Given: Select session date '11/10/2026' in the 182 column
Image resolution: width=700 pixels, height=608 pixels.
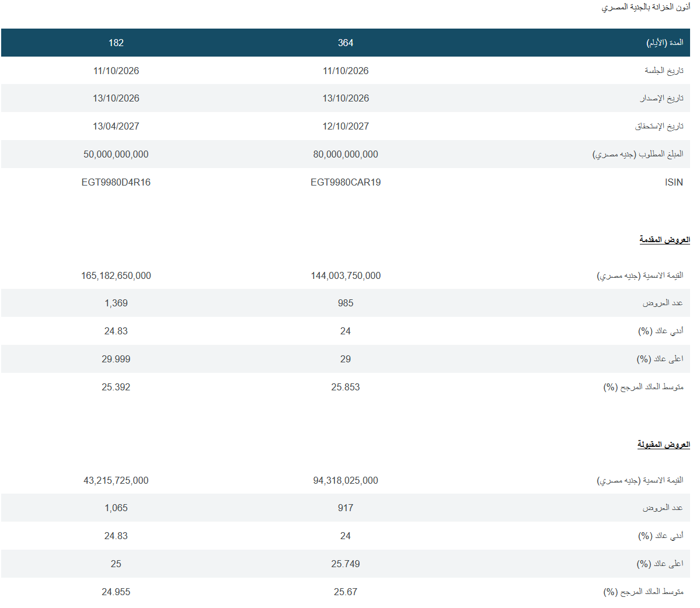Looking at the screenshot, I should point(116,71).
